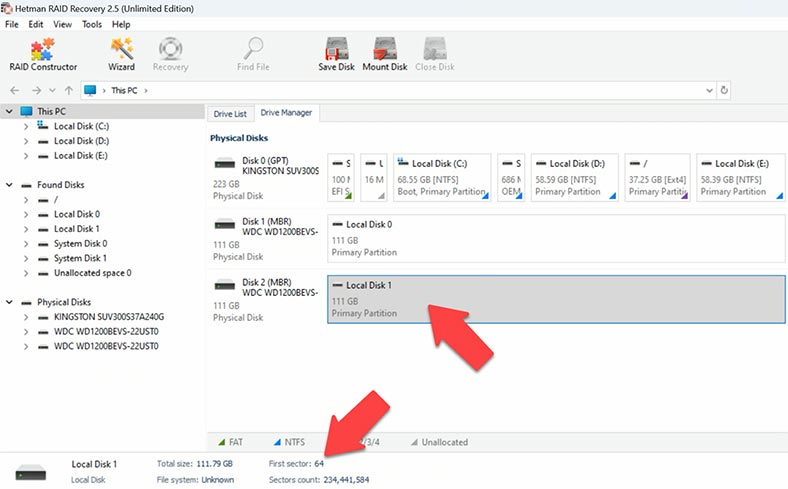
Task: Launch the recovery Wizard
Action: pyautogui.click(x=122, y=54)
